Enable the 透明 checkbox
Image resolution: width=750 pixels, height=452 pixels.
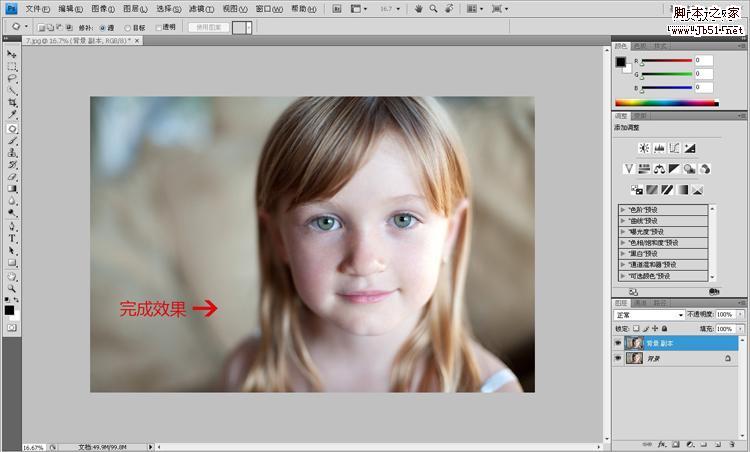point(158,28)
